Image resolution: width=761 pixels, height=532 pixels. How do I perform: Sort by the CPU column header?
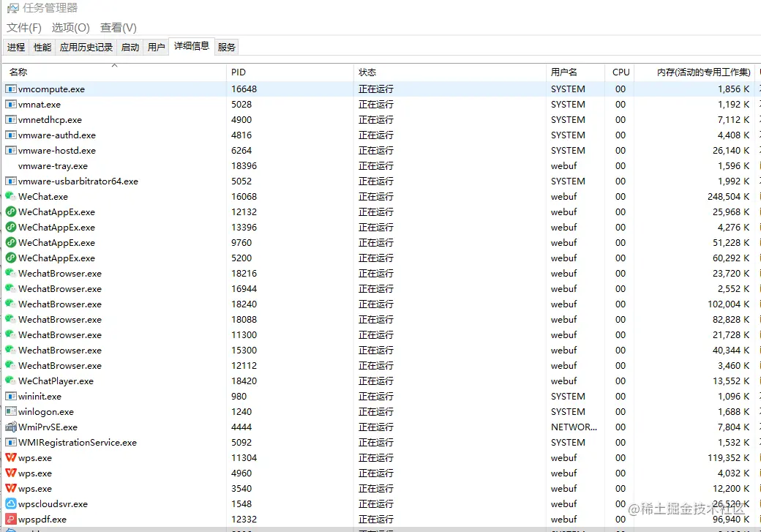point(620,72)
